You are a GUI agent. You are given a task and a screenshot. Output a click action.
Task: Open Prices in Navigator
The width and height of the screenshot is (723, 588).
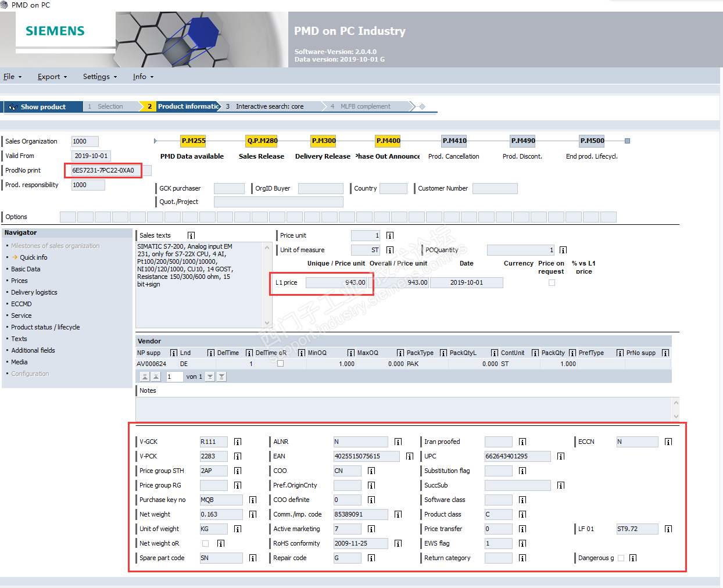(19, 281)
